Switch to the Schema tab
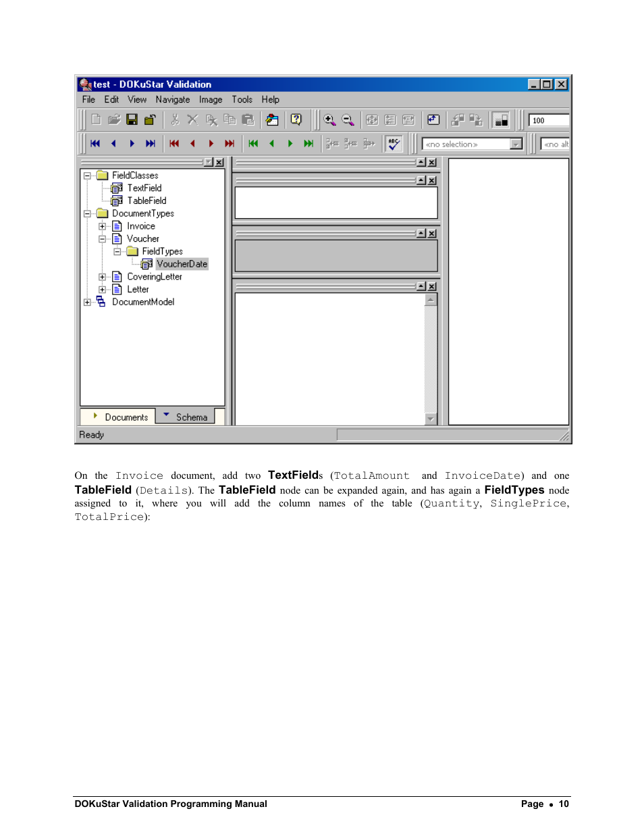Screen dimensions: 644x834 click(186, 417)
